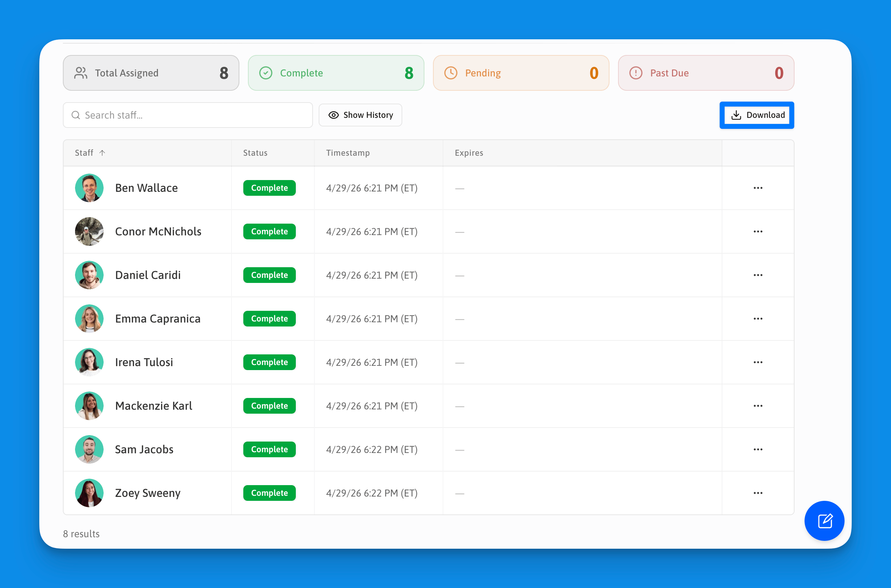Open more options for Ben Wallace
The height and width of the screenshot is (588, 891).
click(x=757, y=188)
